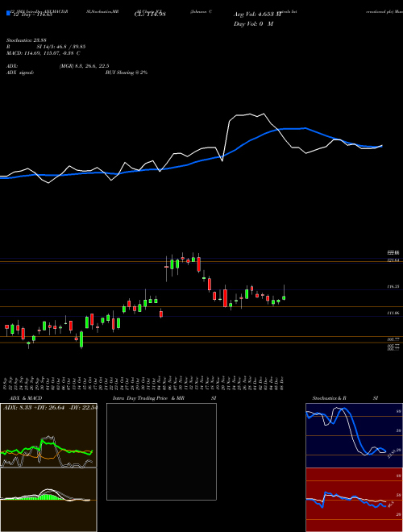Open the ADX & MACD indicator thumbnail chart
Screen dimensions: 403x532
(48, 435)
